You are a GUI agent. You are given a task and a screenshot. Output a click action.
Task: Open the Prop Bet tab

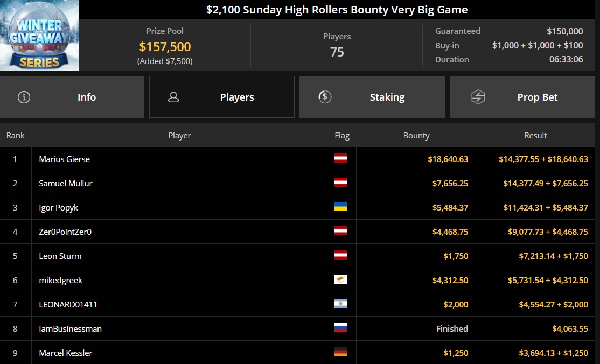[x=522, y=97]
